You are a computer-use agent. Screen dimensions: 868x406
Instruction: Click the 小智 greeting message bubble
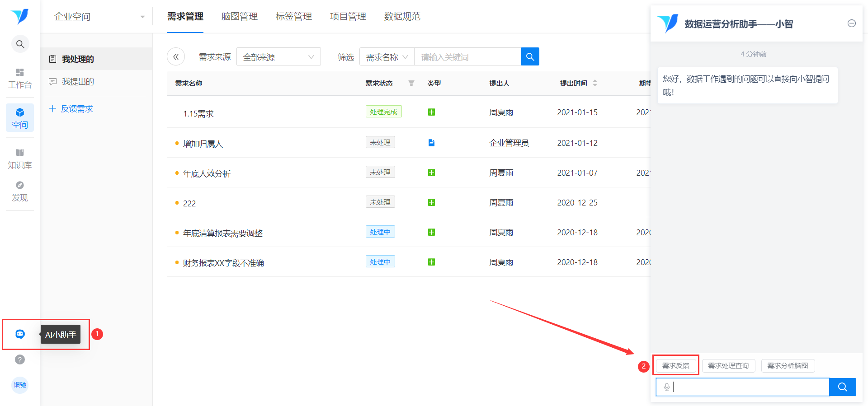pos(747,85)
